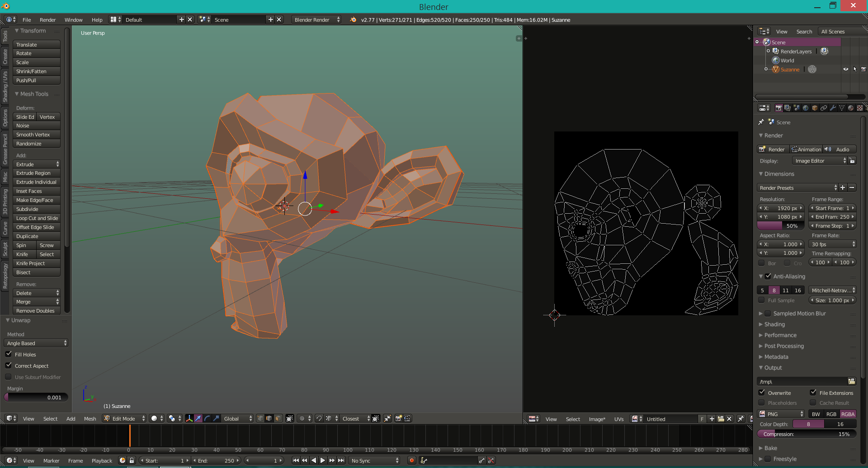Open the World properties globe tab
Image resolution: width=868 pixels, height=468 pixels.
(806, 108)
